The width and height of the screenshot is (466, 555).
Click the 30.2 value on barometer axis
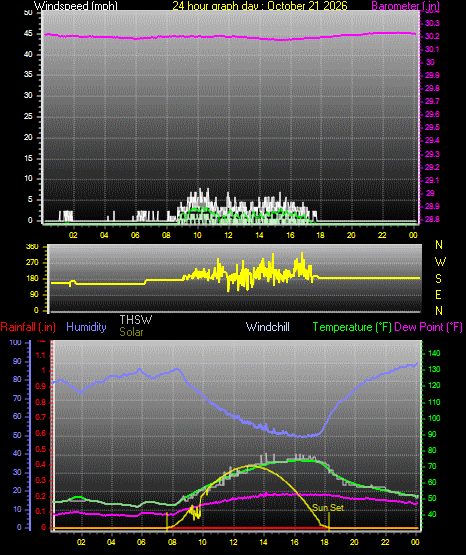point(432,36)
